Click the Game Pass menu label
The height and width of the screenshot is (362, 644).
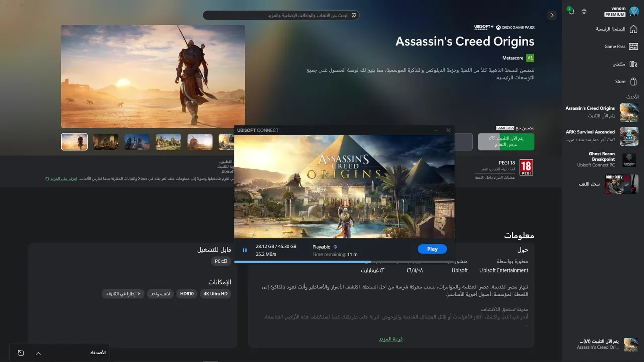pos(615,46)
